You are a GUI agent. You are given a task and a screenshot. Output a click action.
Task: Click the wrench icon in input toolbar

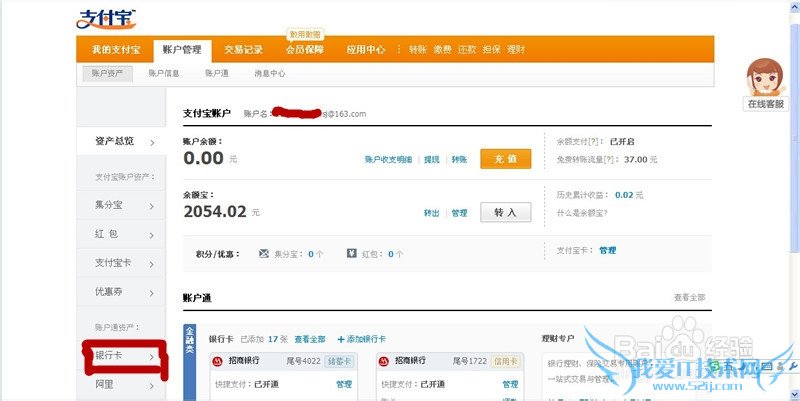(792, 366)
